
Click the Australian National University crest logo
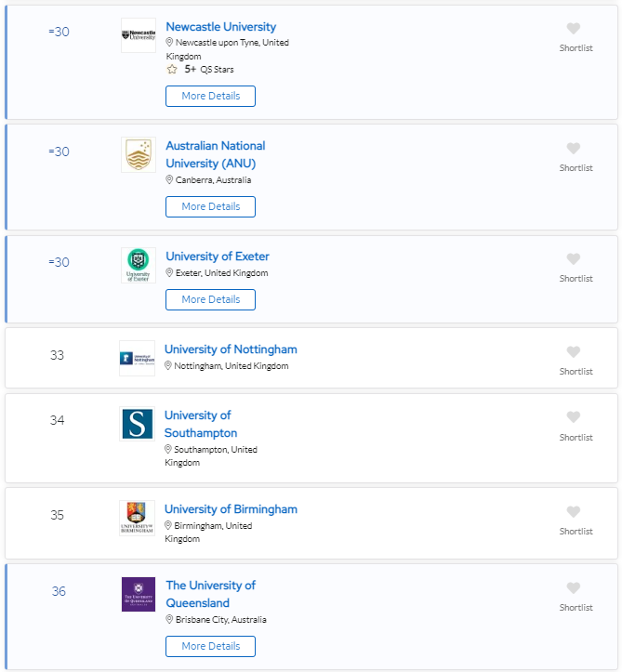pyautogui.click(x=139, y=155)
